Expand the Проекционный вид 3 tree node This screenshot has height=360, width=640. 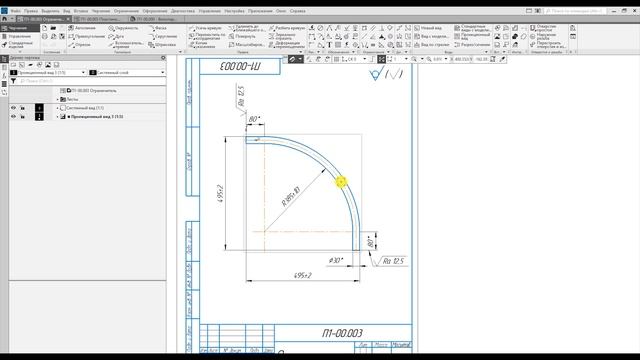(x=58, y=116)
